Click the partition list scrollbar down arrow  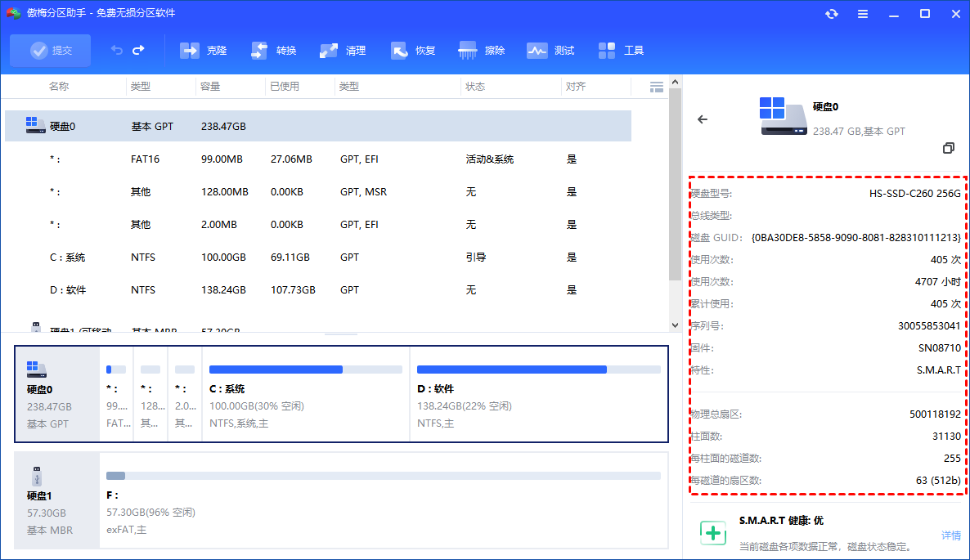(675, 325)
